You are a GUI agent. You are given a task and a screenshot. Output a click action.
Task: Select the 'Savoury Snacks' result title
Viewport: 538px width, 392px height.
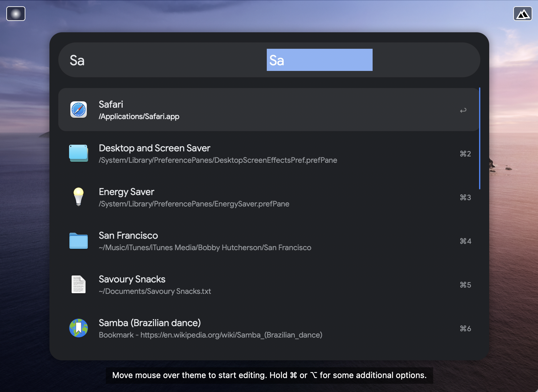[132, 279]
